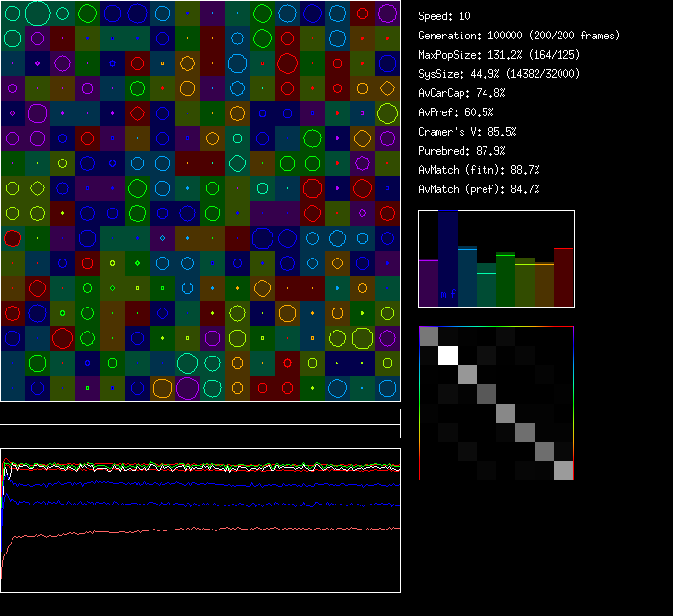Image resolution: width=673 pixels, height=616 pixels.
Task: Click the AvMatch (pref) statistic
Action: (x=479, y=189)
